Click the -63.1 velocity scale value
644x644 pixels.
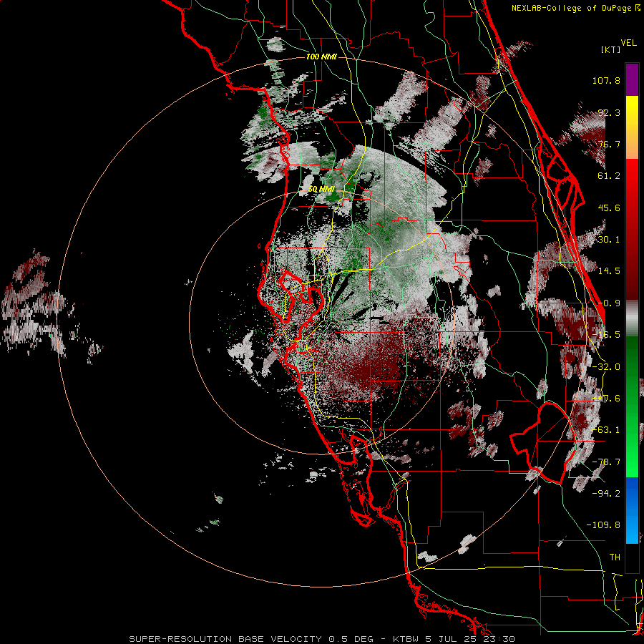pyautogui.click(x=606, y=430)
